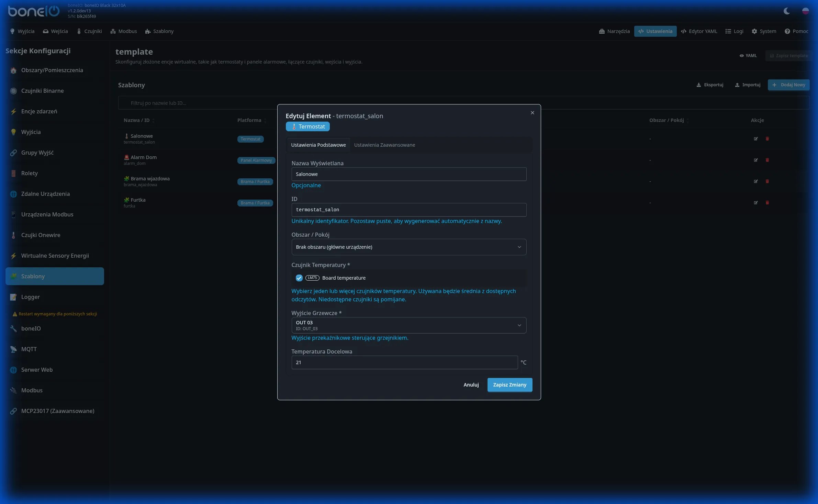The width and height of the screenshot is (818, 504).
Task: Open Wyjście Grzewcze OUT 03 dropdown
Action: click(408, 325)
